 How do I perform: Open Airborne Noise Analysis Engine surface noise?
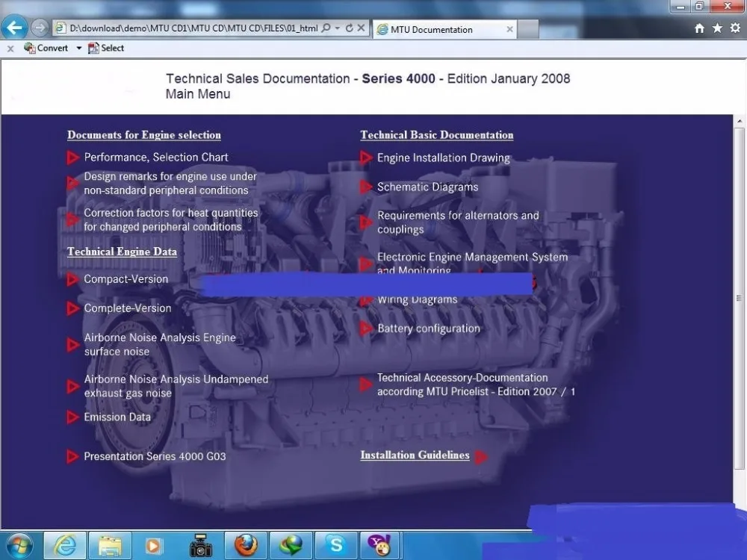pos(160,344)
